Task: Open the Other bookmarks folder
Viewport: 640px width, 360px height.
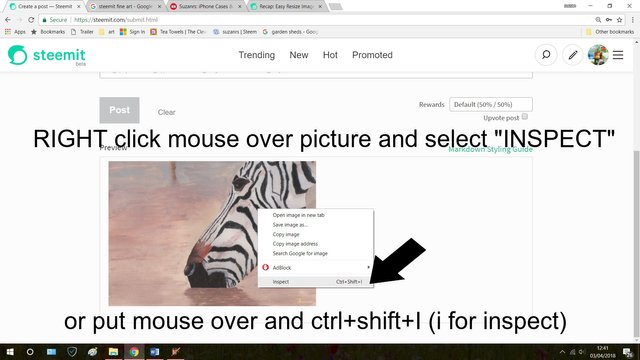Action: (x=609, y=32)
